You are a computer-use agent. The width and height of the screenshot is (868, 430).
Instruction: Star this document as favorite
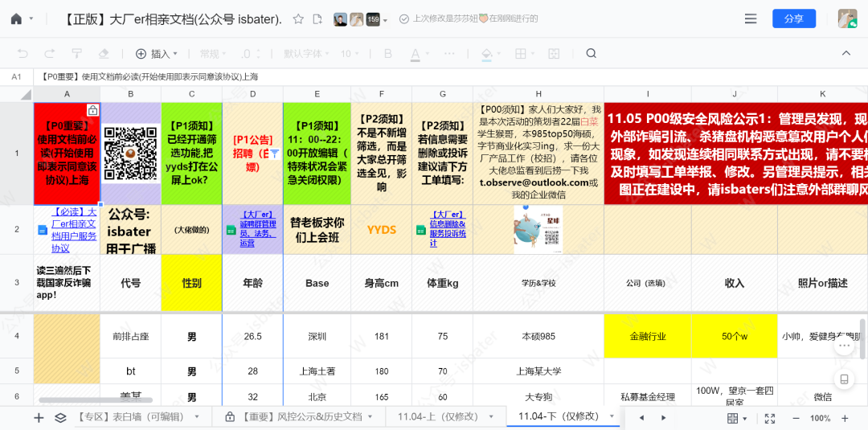tap(298, 18)
